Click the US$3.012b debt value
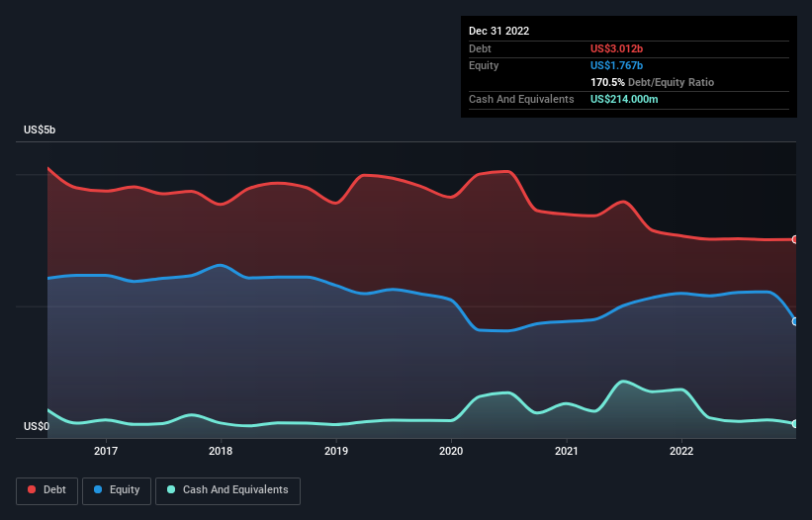The image size is (812, 520). [x=616, y=48]
